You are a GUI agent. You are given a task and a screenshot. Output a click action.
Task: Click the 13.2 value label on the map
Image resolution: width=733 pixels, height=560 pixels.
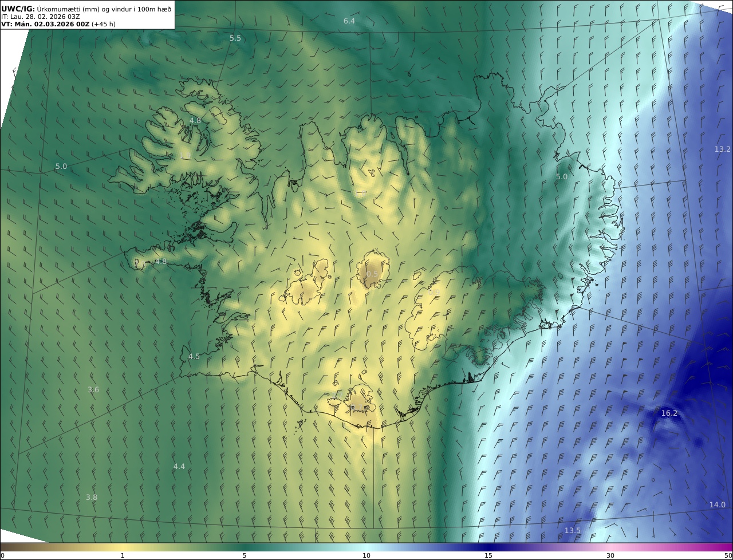pos(723,149)
